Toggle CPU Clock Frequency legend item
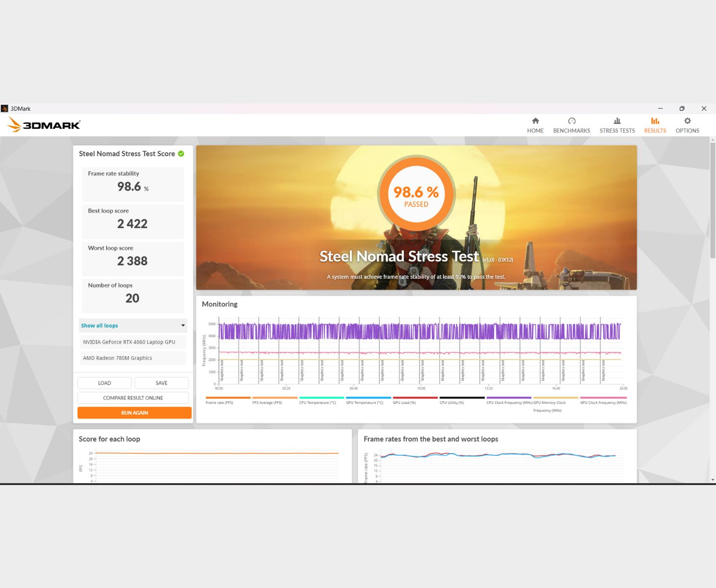This screenshot has height=588, width=716. point(509,398)
